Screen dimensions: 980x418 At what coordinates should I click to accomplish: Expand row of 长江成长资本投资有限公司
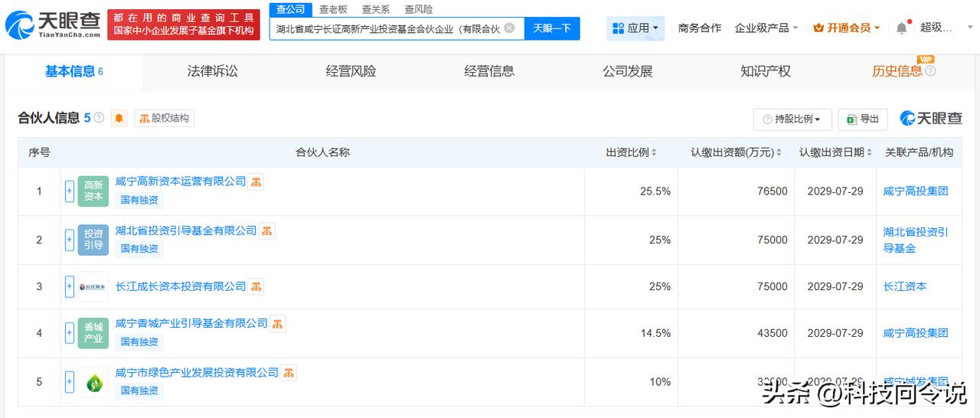click(70, 287)
